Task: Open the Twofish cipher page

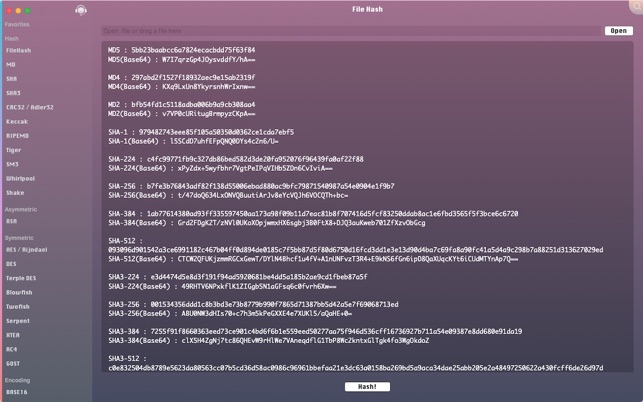Action: tap(17, 307)
